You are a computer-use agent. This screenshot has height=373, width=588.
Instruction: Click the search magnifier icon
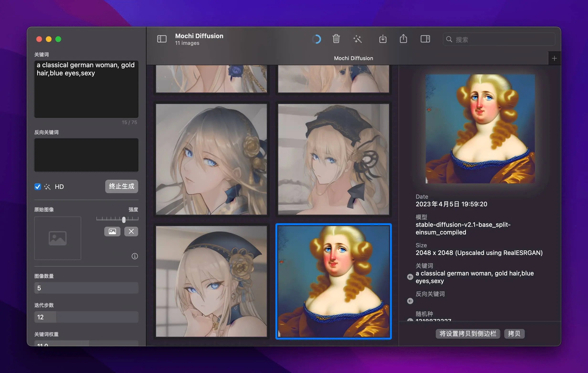(449, 39)
